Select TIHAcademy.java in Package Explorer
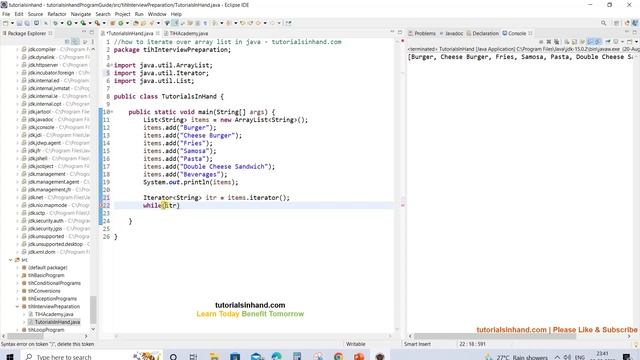Image resolution: width=640 pixels, height=360 pixels. [x=51, y=314]
